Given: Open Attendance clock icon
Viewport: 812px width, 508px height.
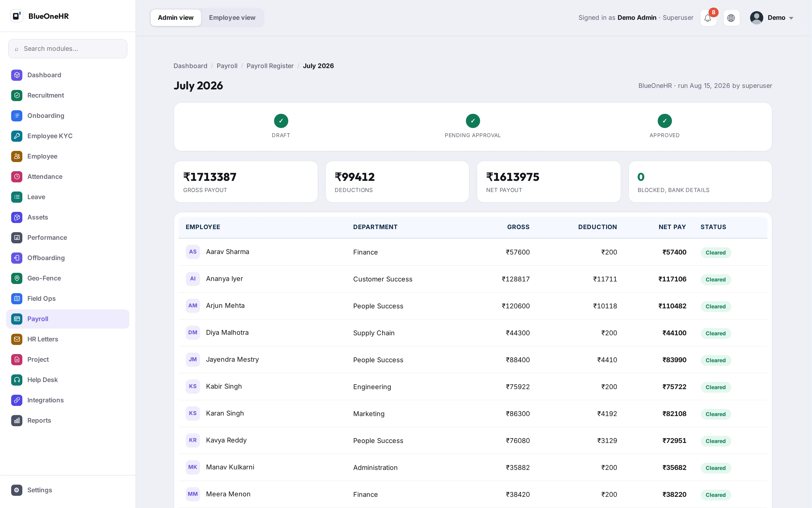Looking at the screenshot, I should (x=17, y=177).
